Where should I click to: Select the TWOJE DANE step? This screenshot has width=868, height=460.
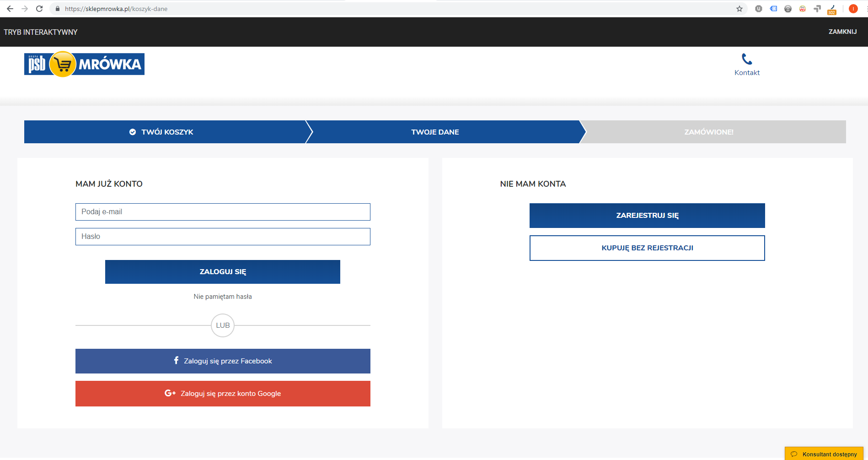click(435, 132)
